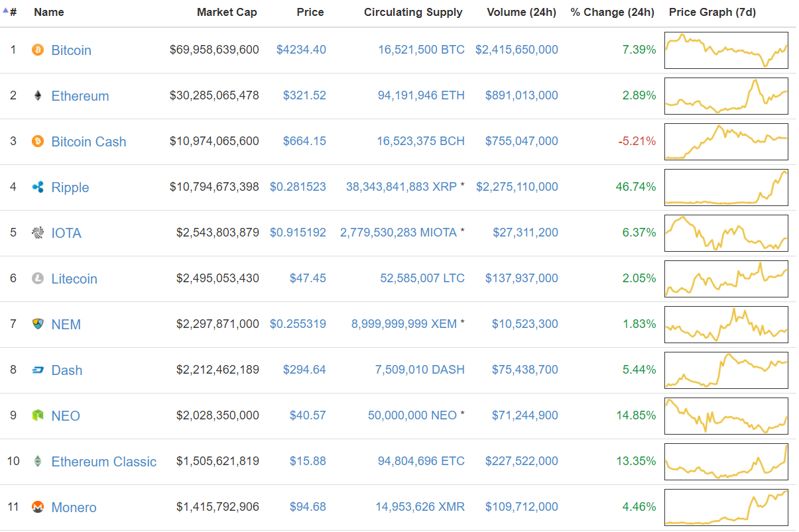Sort table by the # rank column
Screen dimensions: 799x532
coord(13,12)
